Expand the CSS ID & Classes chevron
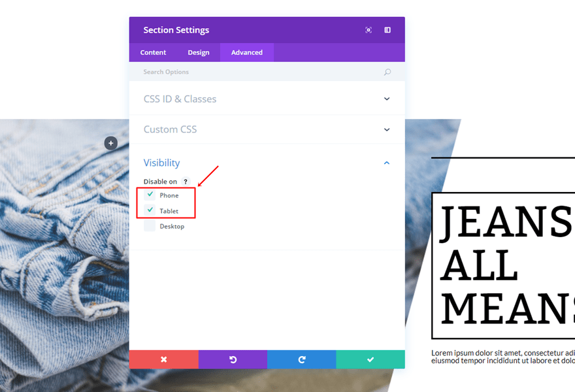This screenshot has height=392, width=575. 387,99
